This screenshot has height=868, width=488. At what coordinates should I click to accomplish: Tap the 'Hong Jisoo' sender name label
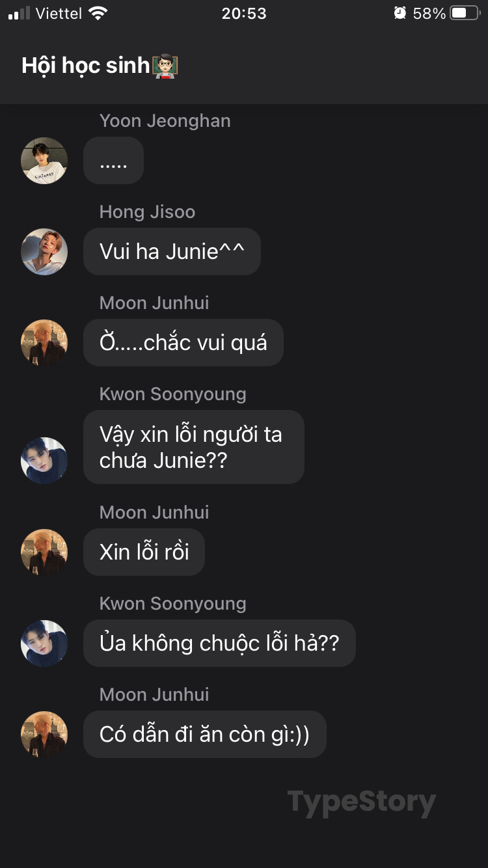click(x=147, y=212)
